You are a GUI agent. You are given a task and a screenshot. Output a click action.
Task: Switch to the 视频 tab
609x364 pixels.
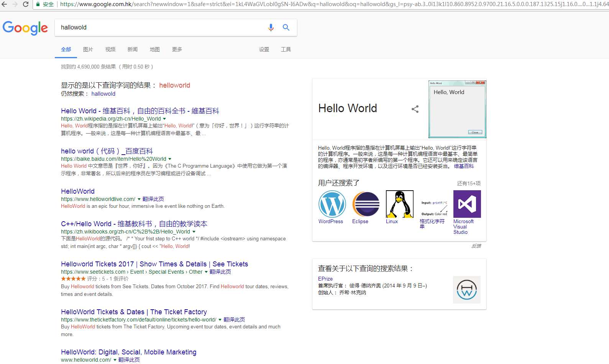[110, 49]
